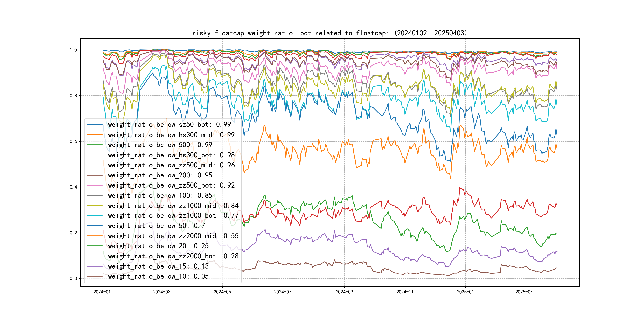Click legend label weight_ratio_below_50: 0.7
644x322 pixels.
(156, 226)
